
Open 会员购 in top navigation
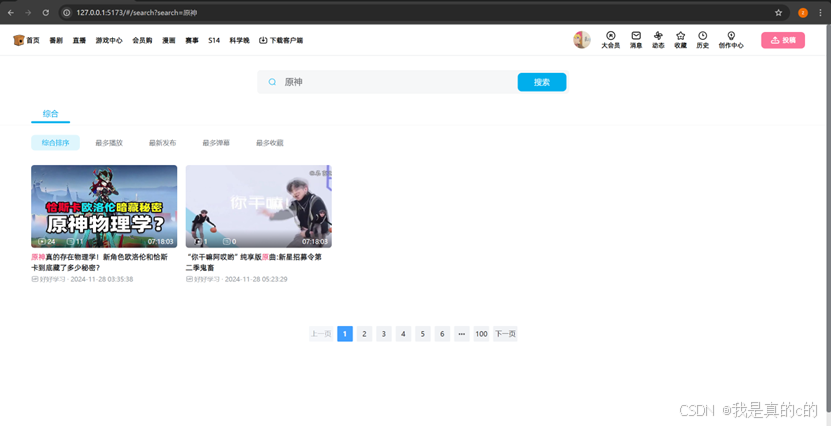(x=142, y=40)
